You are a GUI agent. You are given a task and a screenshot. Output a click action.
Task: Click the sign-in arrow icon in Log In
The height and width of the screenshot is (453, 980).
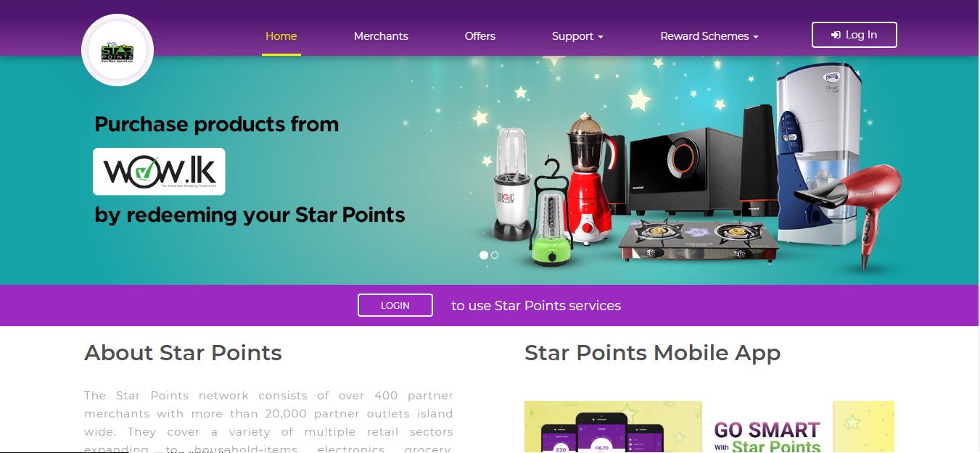tap(836, 35)
